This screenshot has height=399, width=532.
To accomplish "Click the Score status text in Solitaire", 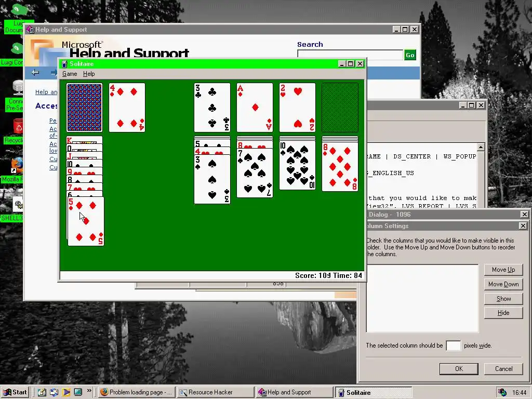I will point(312,275).
